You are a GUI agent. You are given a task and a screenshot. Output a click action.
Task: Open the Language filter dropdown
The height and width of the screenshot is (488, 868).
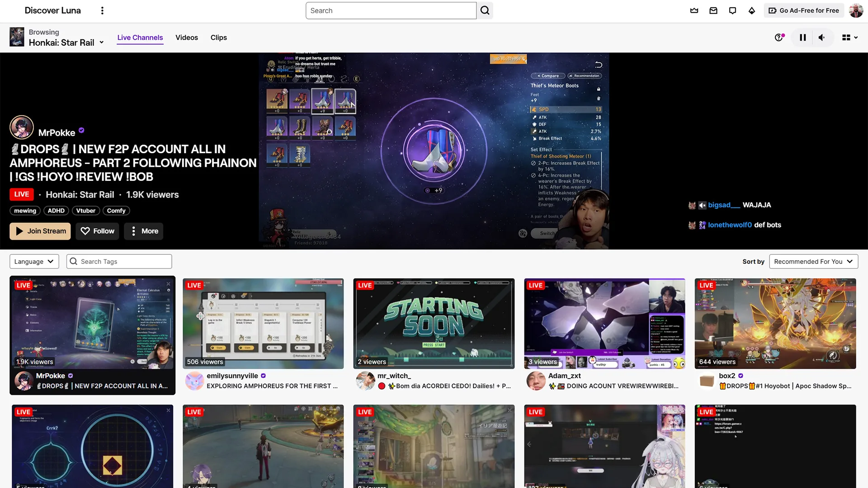pos(34,262)
